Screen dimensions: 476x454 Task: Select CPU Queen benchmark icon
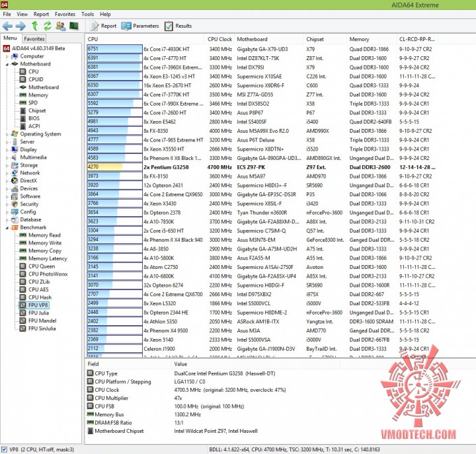(x=22, y=266)
